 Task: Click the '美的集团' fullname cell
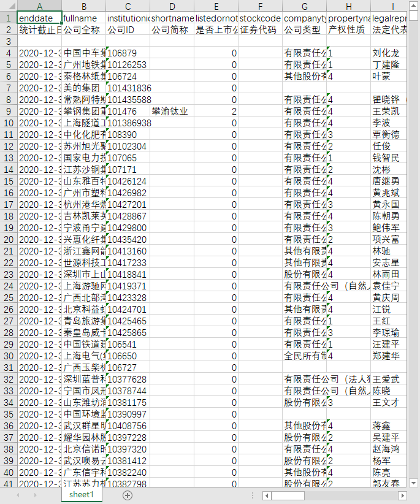click(84, 88)
